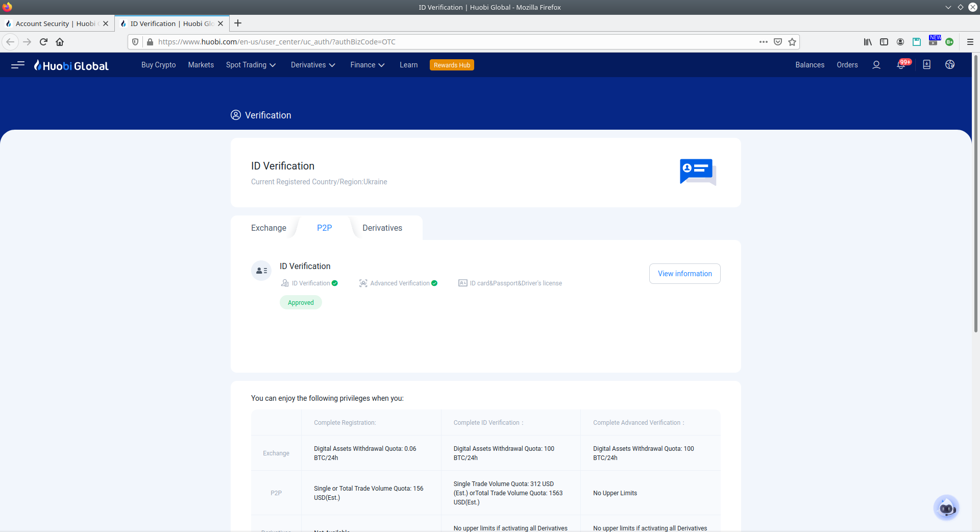Click the Firefox forward arrow button
Image resolution: width=980 pixels, height=532 pixels.
coord(27,42)
